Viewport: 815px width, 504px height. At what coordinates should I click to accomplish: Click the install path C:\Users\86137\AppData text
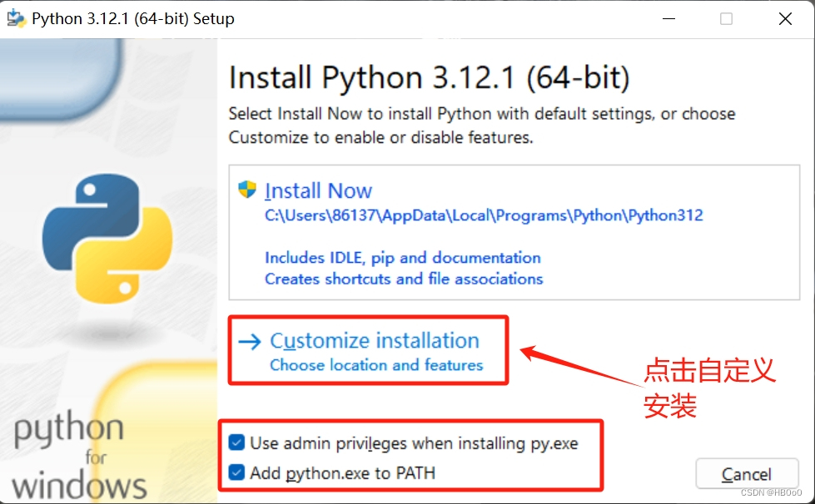(484, 215)
